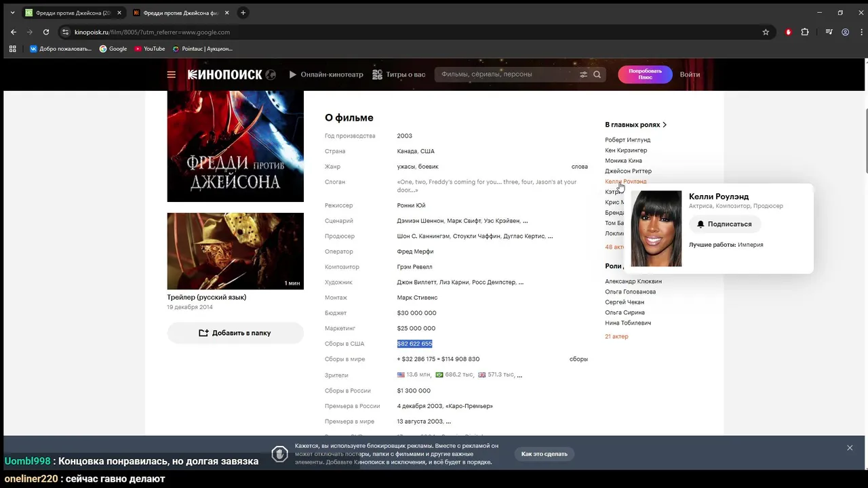Open cinematographer Фред Мерфи
The width and height of the screenshot is (868, 488).
pos(415,251)
